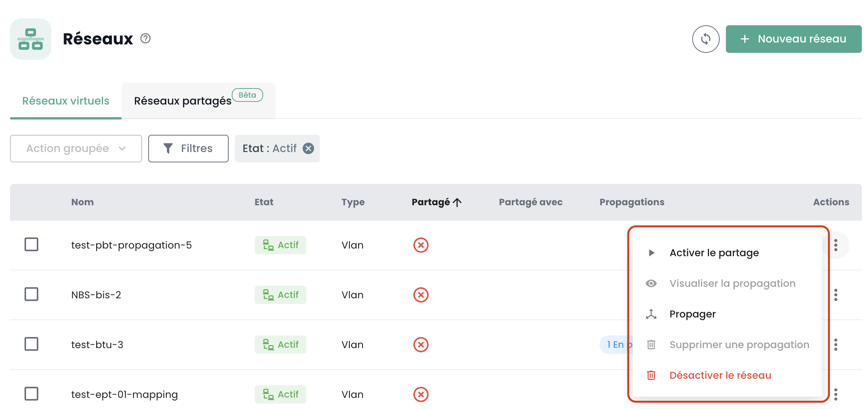The width and height of the screenshot is (868, 409).
Task: Click three-dot menu of test-pbt-propagation-5 row
Action: tap(835, 245)
